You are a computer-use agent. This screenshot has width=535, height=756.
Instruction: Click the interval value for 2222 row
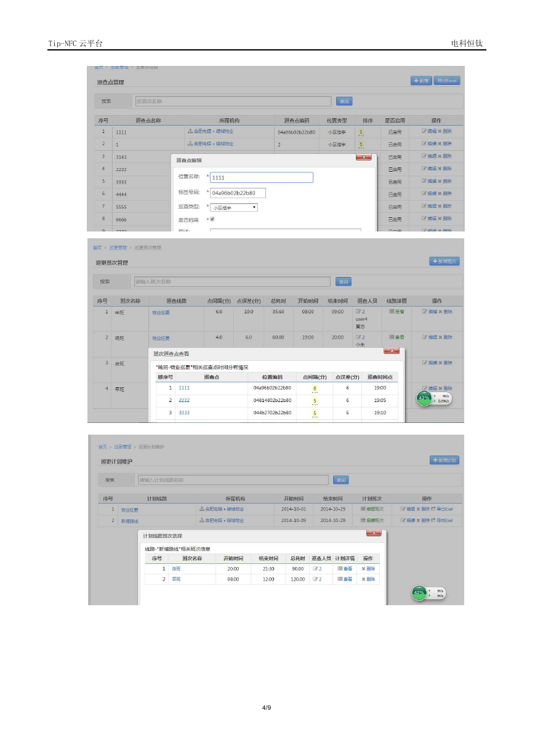(x=315, y=401)
